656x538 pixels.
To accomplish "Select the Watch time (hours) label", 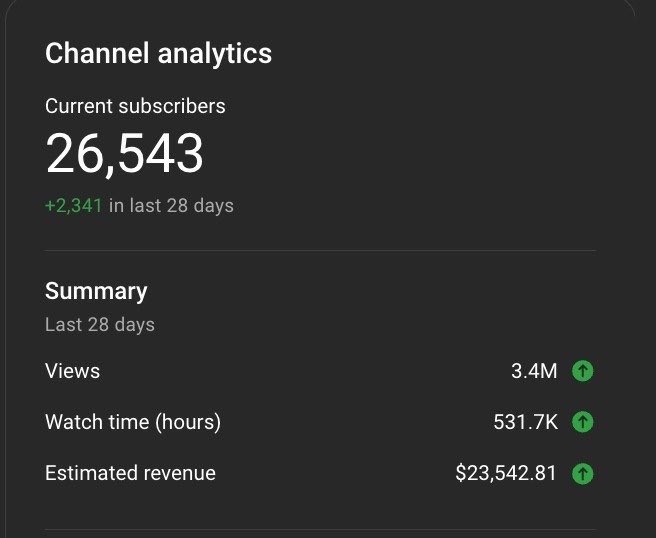I will click(133, 422).
